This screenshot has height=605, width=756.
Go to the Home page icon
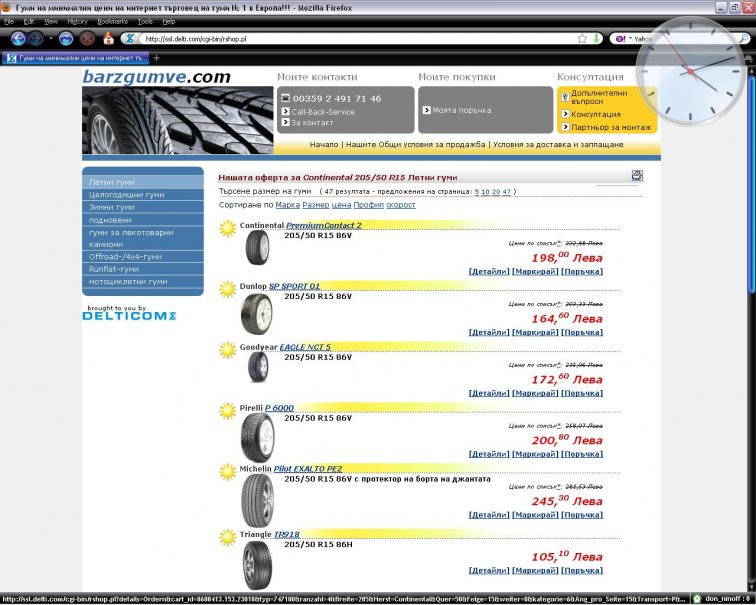click(x=108, y=39)
